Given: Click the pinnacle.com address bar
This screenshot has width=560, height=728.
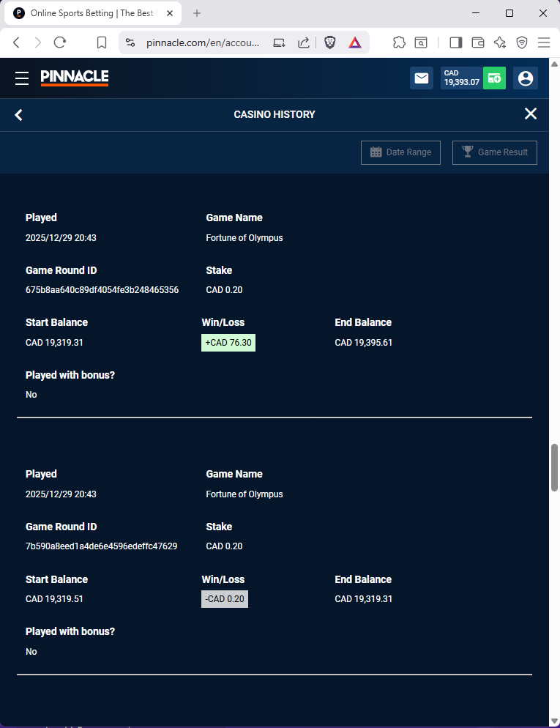Looking at the screenshot, I should click(203, 42).
